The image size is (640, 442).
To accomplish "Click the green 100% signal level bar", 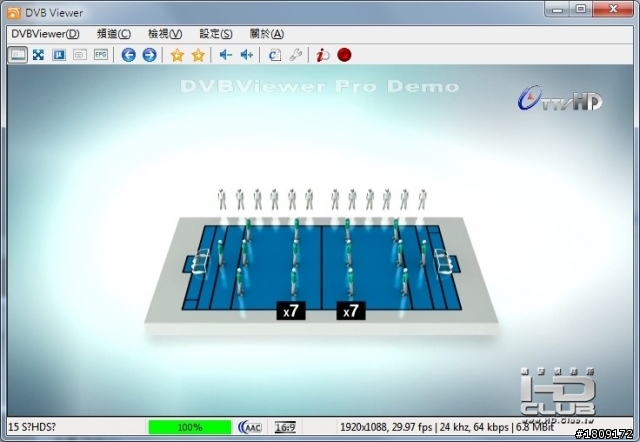I will (190, 427).
